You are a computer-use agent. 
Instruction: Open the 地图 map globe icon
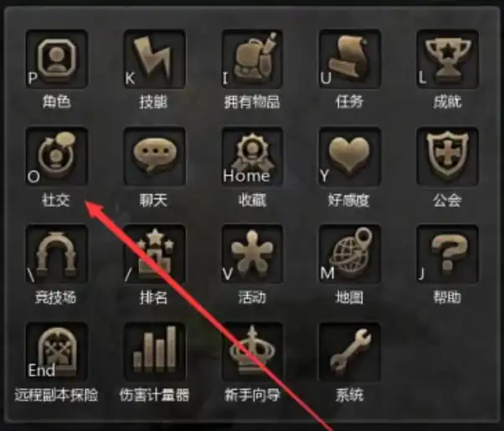350,254
